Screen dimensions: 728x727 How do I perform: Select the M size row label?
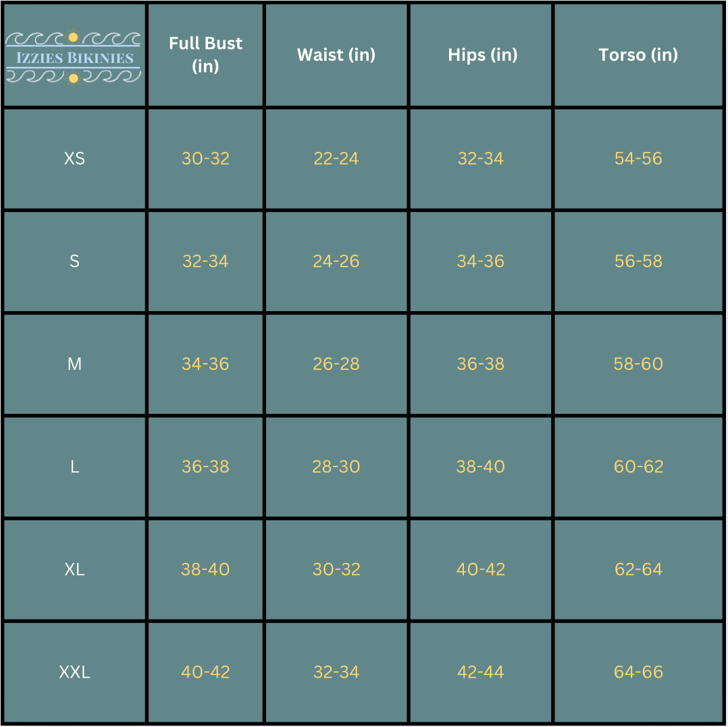point(74,364)
